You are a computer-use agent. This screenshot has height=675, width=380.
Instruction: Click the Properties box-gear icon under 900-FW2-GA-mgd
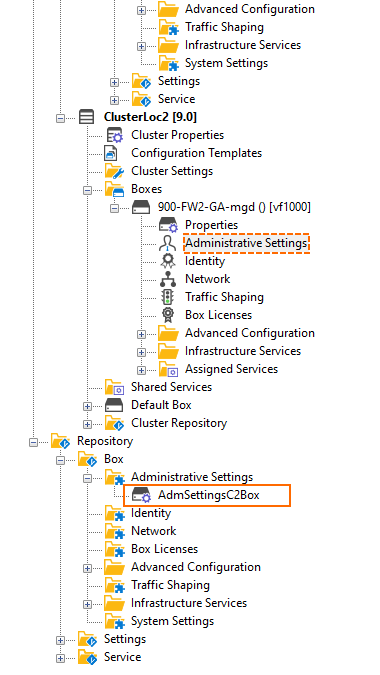click(x=168, y=225)
